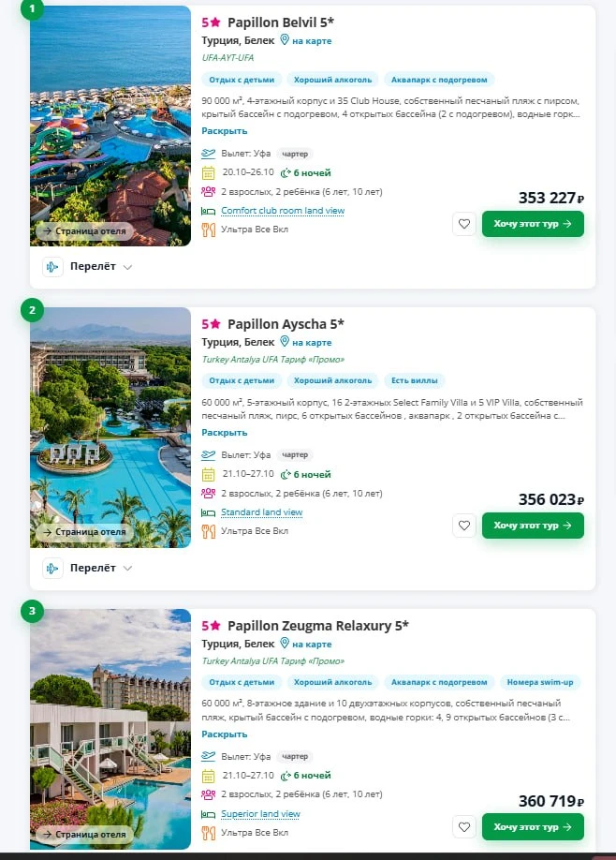Open the Superior land view room link
616x860 pixels.
(260, 814)
